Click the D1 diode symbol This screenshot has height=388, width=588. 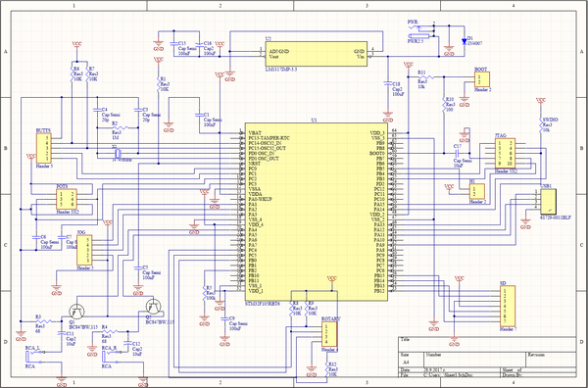click(x=465, y=41)
